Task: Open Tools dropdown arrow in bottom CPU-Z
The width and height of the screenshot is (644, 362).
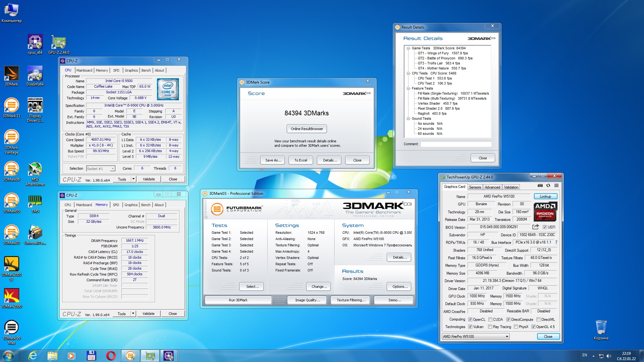Action: (133, 314)
